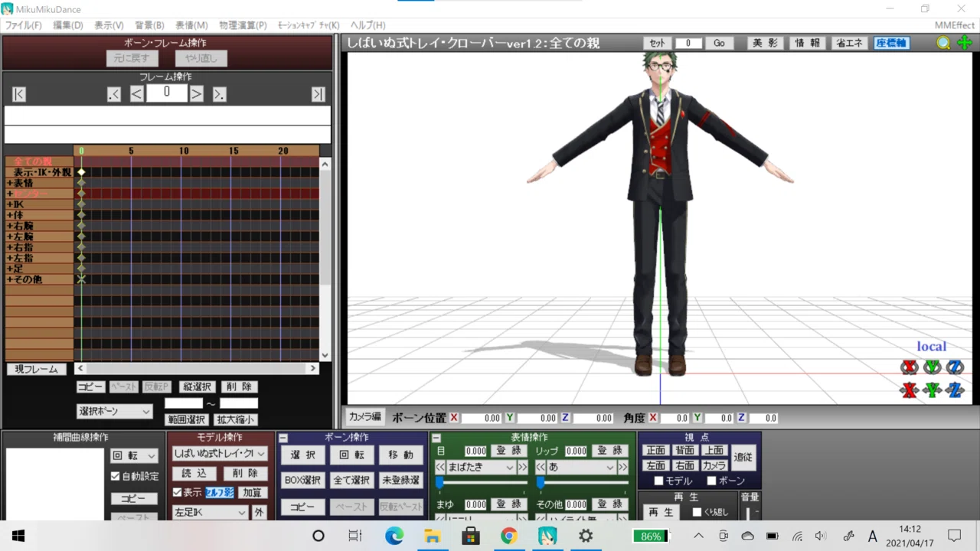Click the green cross move-view icon

point(965,43)
